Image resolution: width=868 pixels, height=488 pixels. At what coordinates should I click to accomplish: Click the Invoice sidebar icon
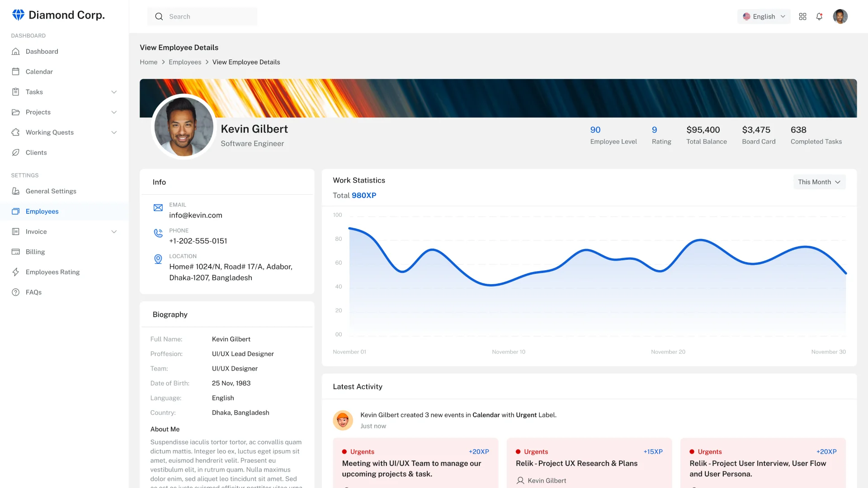(x=16, y=232)
